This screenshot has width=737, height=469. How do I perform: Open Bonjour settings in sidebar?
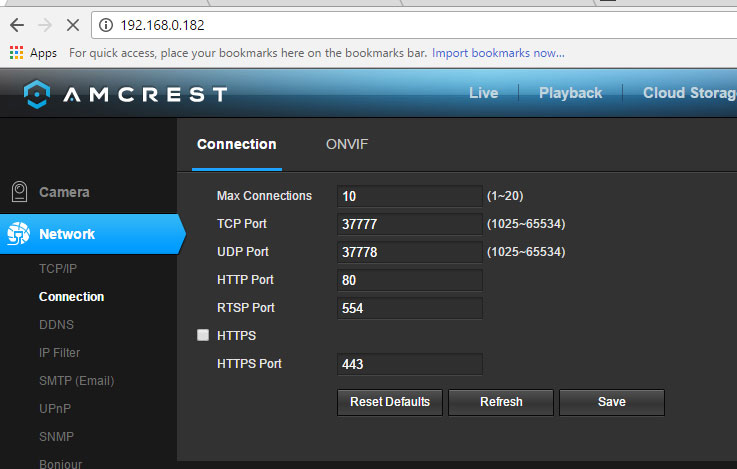61,464
